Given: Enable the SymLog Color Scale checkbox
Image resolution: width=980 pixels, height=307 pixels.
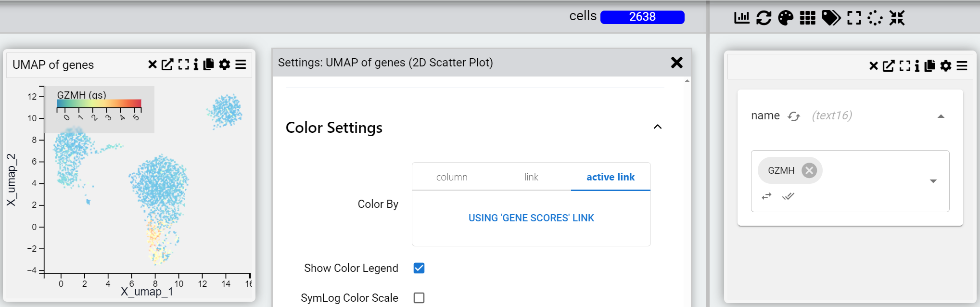Looking at the screenshot, I should pyautogui.click(x=419, y=298).
